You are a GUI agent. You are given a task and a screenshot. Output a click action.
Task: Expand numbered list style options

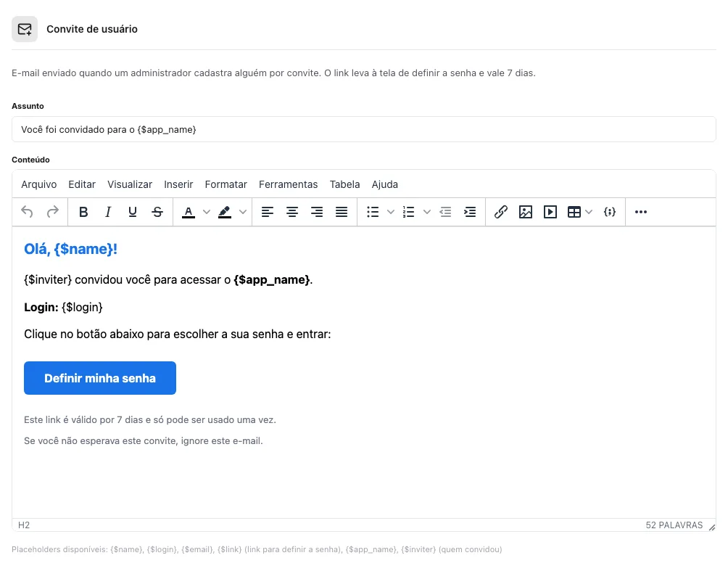point(427,212)
